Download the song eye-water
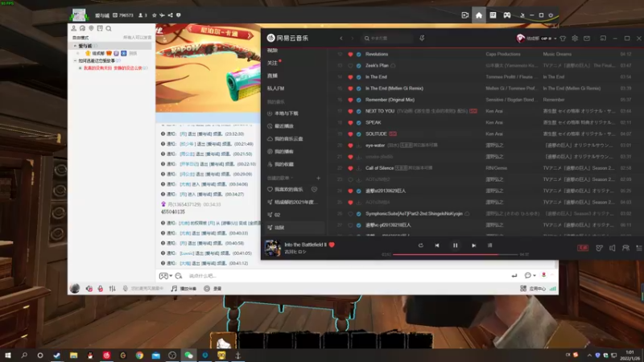This screenshot has height=362, width=644. point(358,146)
